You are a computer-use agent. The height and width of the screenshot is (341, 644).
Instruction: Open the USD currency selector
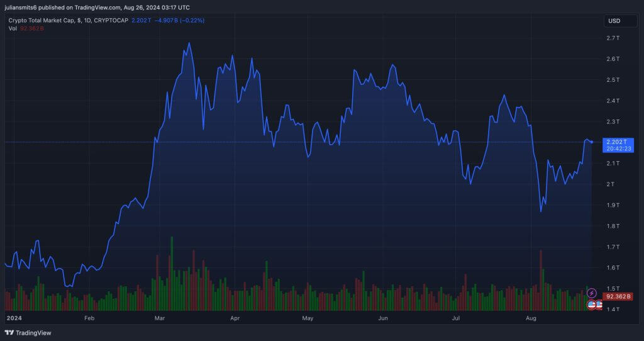click(620, 21)
